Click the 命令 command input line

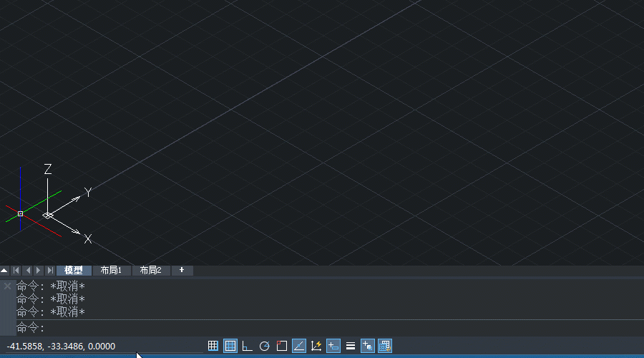click(322, 328)
